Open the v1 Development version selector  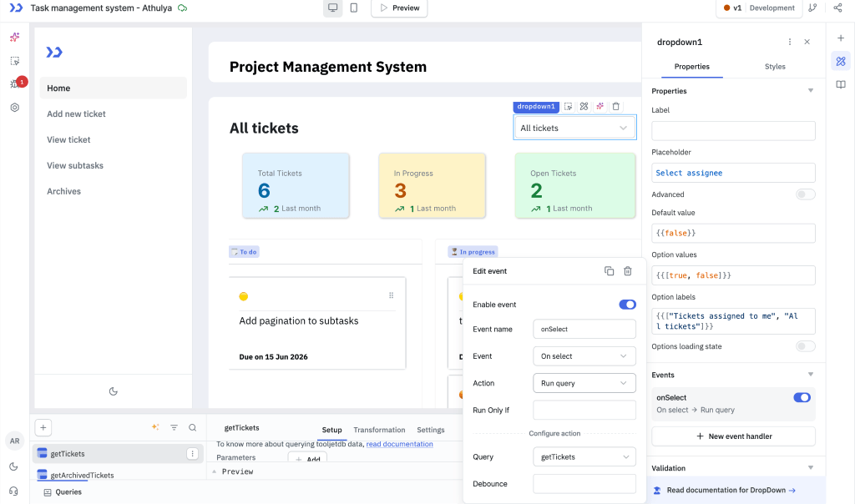point(758,8)
